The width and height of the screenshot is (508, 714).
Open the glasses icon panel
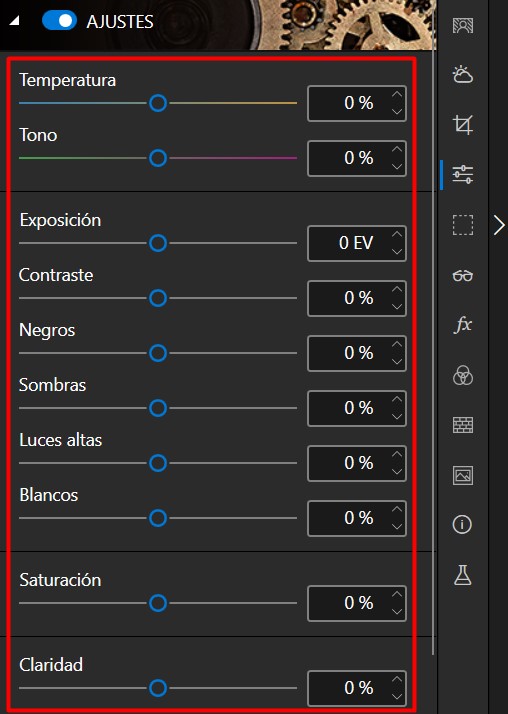pos(462,275)
